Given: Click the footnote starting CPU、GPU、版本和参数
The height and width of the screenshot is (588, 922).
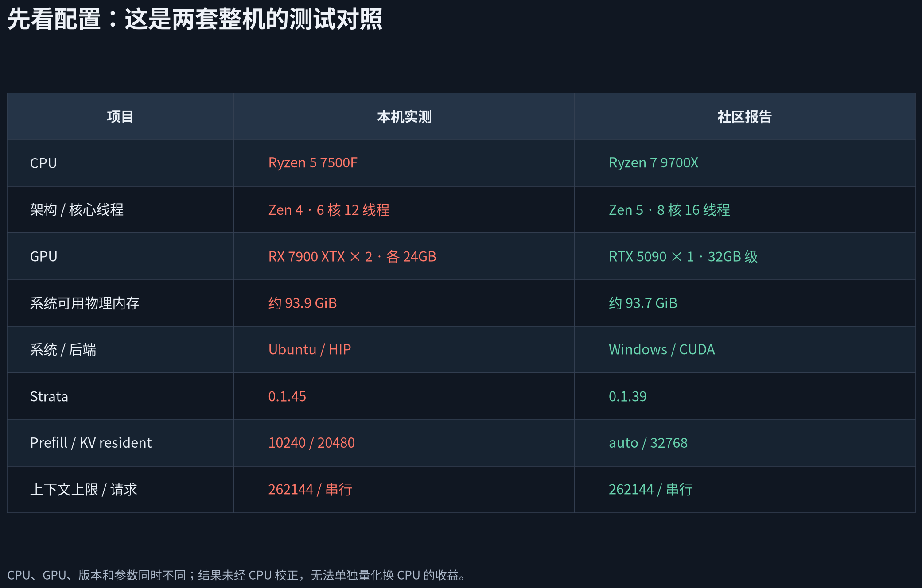Looking at the screenshot, I should [237, 575].
